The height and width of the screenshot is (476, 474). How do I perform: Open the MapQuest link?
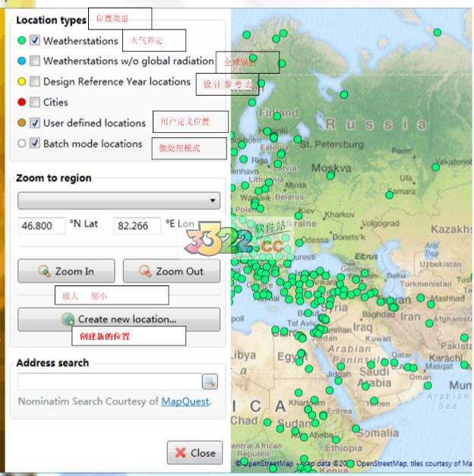point(185,402)
